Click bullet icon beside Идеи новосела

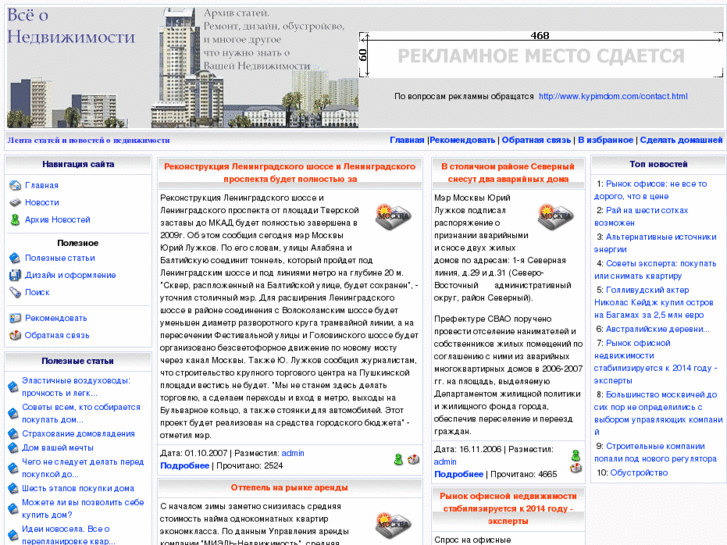click(x=13, y=535)
